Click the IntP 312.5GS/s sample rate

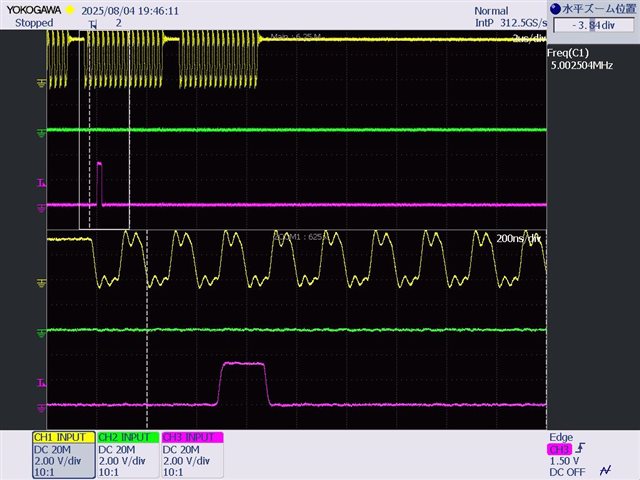pyautogui.click(x=511, y=23)
